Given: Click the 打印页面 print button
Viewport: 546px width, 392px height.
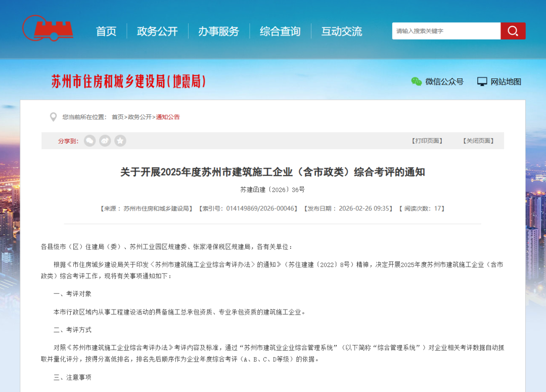Looking at the screenshot, I should pyautogui.click(x=427, y=141).
